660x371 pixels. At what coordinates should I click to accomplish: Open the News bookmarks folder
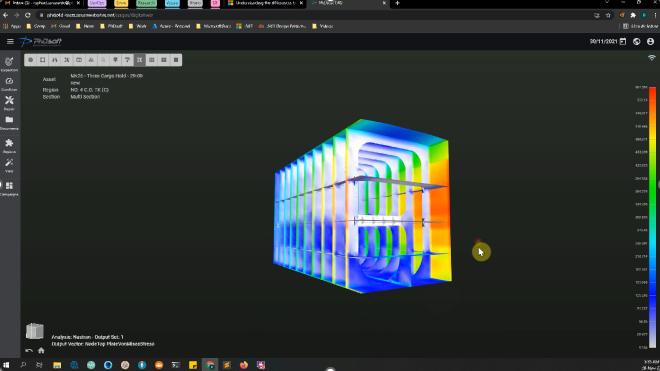[x=85, y=26]
